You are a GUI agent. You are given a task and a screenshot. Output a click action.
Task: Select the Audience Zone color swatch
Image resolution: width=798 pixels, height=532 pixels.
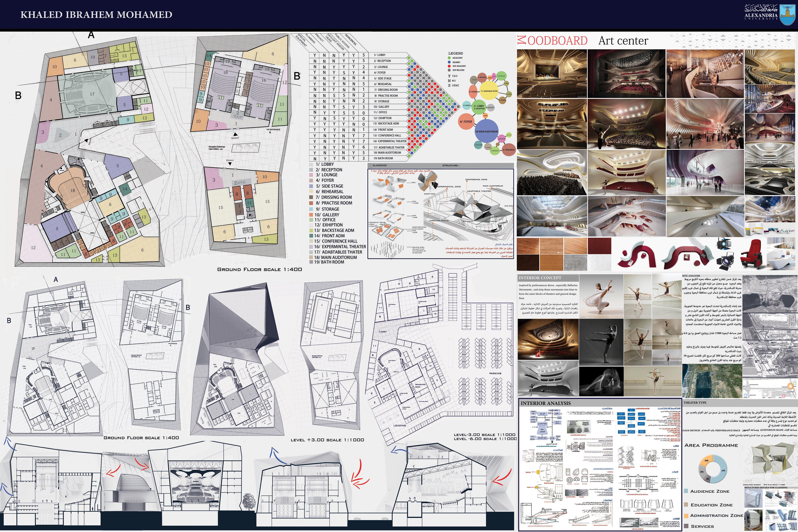tap(686, 491)
